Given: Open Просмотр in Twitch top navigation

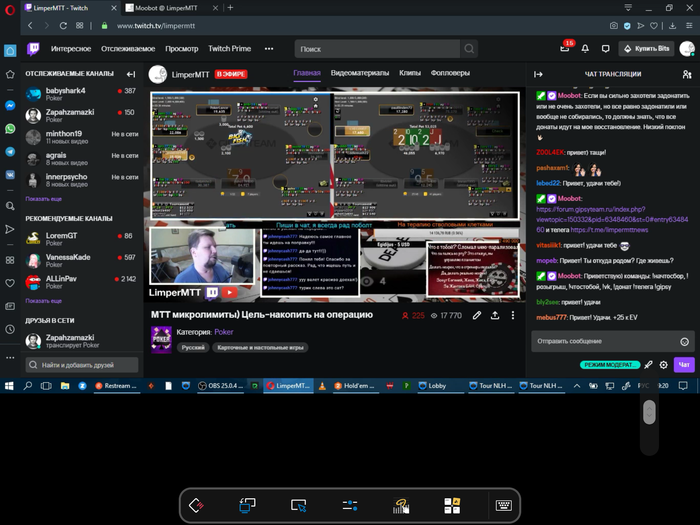Looking at the screenshot, I should point(182,49).
